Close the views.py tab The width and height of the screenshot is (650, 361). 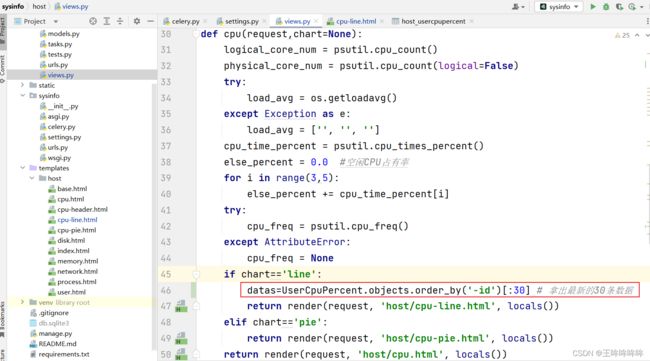coord(316,21)
